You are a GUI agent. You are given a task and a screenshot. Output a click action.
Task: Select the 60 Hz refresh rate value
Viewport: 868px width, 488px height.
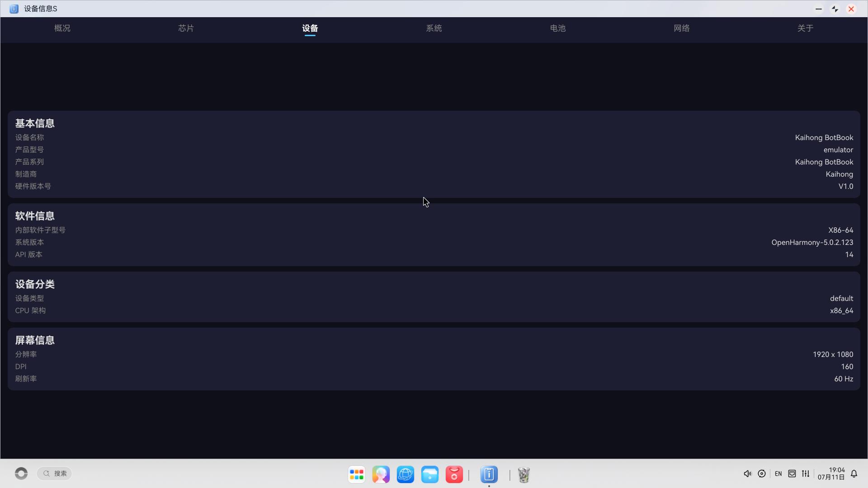click(844, 379)
